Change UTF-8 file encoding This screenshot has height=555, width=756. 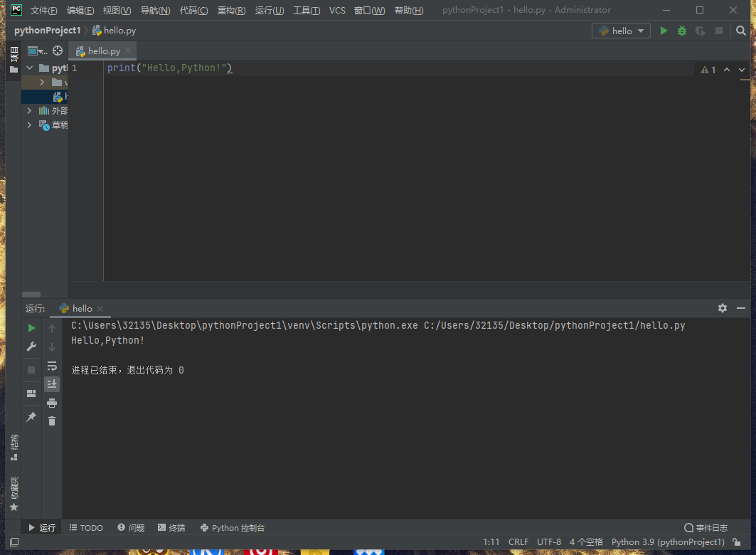549,542
